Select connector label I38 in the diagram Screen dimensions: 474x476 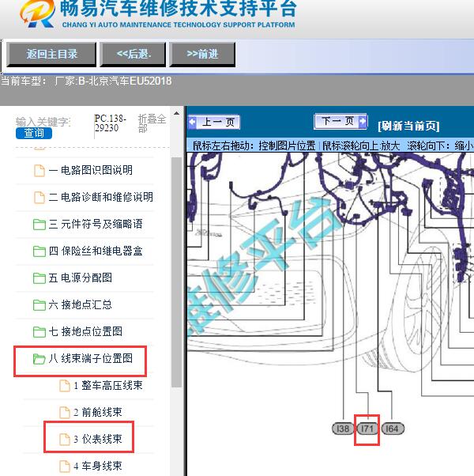(344, 429)
